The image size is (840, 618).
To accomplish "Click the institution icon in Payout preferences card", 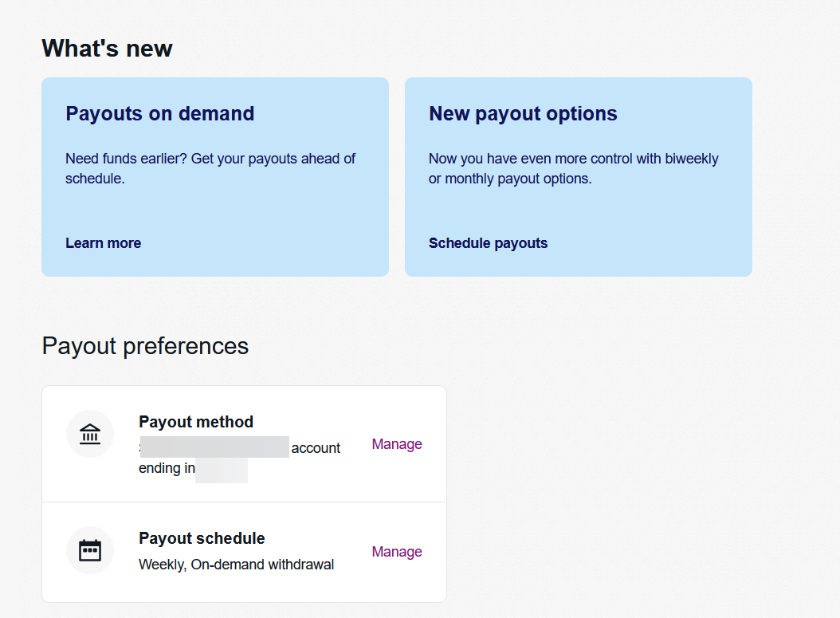I will (90, 434).
